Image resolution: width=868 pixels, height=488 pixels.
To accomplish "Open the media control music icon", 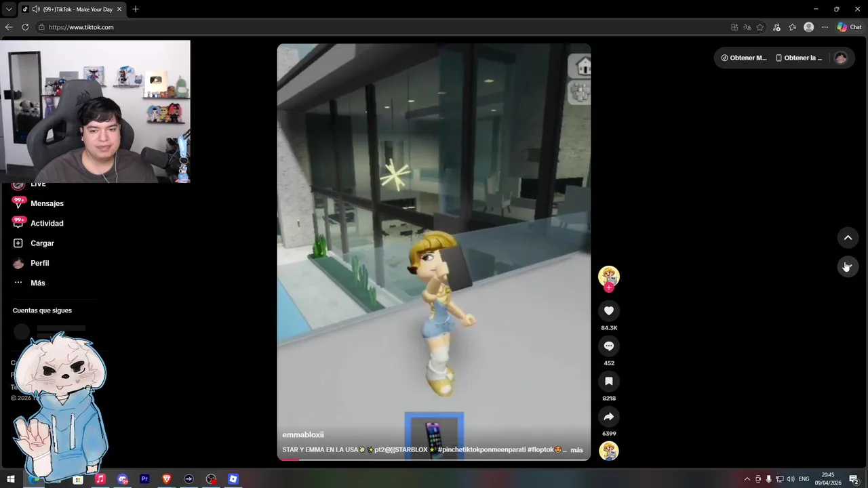I will pyautogui.click(x=776, y=27).
